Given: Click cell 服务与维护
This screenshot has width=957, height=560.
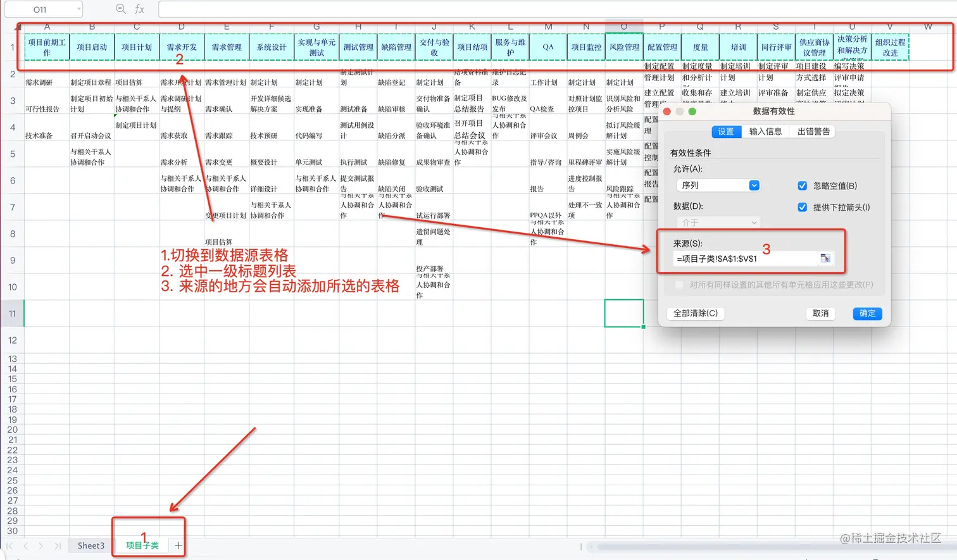Looking at the screenshot, I should click(x=510, y=47).
